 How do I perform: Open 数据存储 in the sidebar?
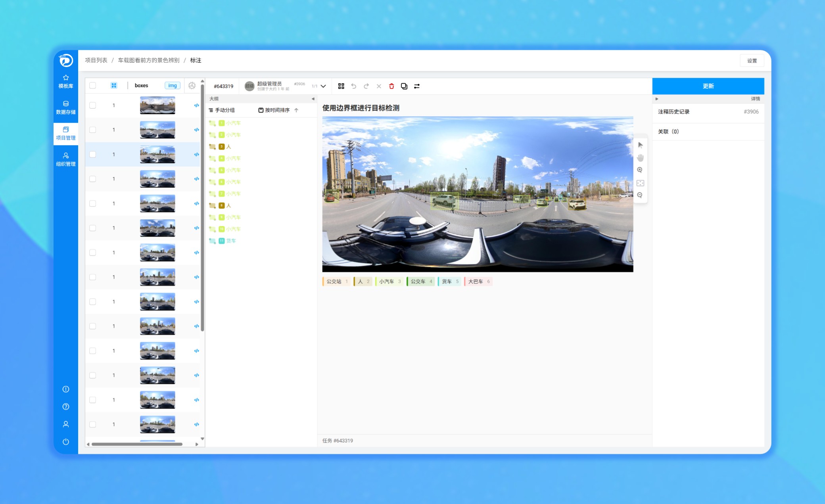click(x=66, y=107)
